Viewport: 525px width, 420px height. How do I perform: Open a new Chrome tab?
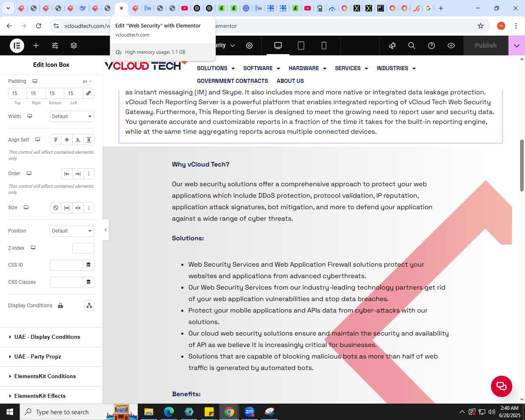[x=441, y=8]
